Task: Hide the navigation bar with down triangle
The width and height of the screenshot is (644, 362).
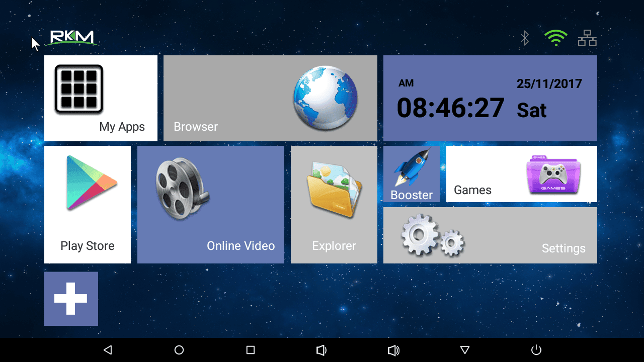Action: pos(465,350)
